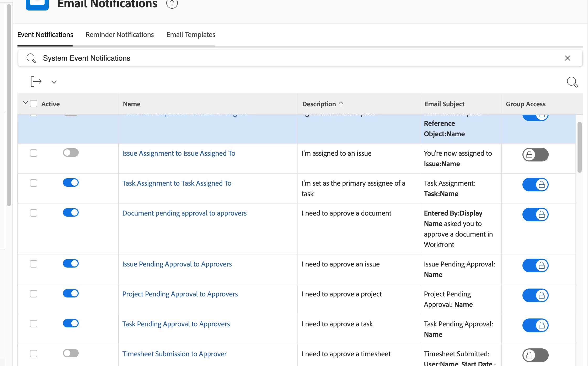Open Project Pending Approval to Approvers link
The height and width of the screenshot is (366, 588).
(x=180, y=294)
